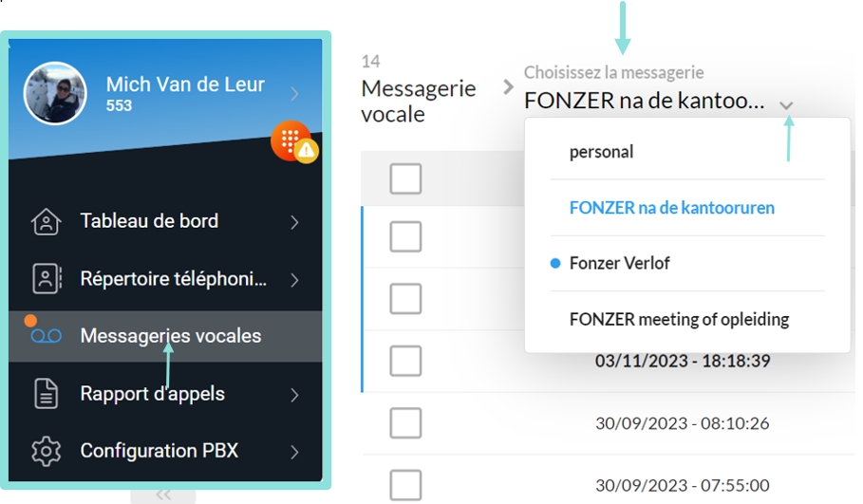Expand the Tableau de bord submenu chevron
Viewport: 863px width, 504px height.
294,222
